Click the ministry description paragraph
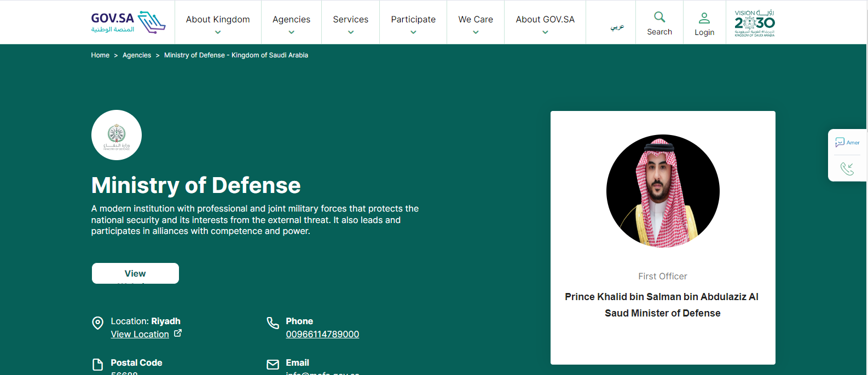This screenshot has height=375, width=868. pos(255,220)
